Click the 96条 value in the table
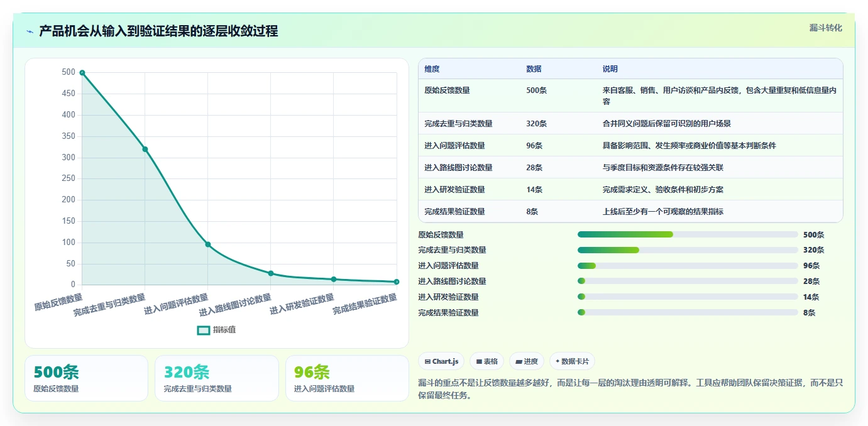 click(x=534, y=146)
